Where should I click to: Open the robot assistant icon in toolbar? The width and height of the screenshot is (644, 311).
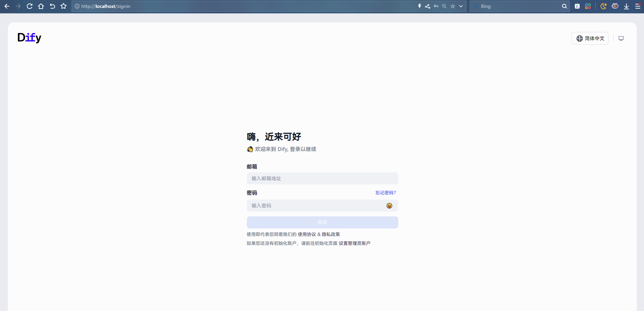[x=615, y=6]
